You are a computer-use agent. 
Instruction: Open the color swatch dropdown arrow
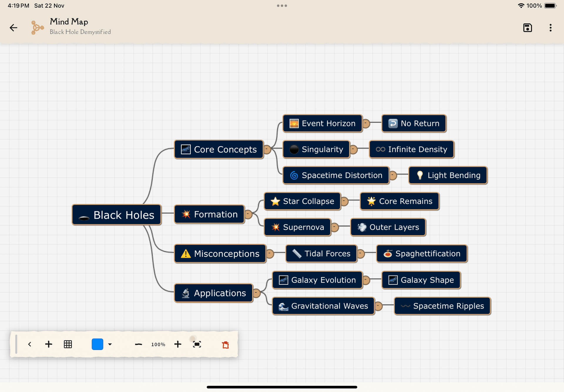tap(110, 344)
